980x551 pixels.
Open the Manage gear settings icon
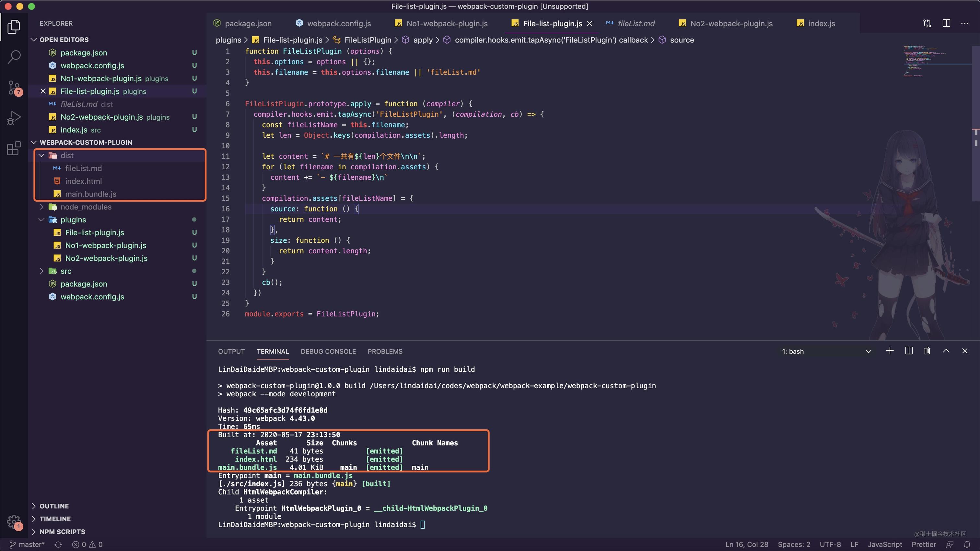click(15, 522)
